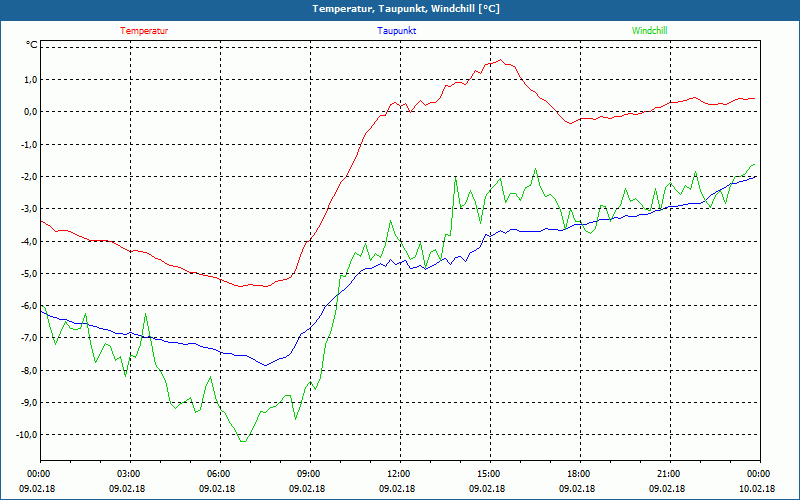Image resolution: width=800 pixels, height=500 pixels.
Task: Click the '1,0' y-axis value
Action: pos(30,79)
